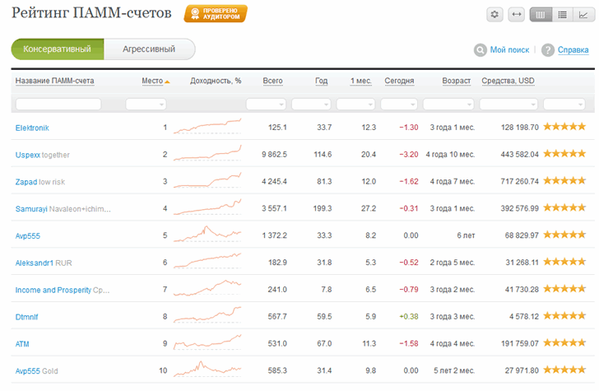Click the audited badge 'Проверено аудитором'
The height and width of the screenshot is (391, 599).
click(x=215, y=13)
